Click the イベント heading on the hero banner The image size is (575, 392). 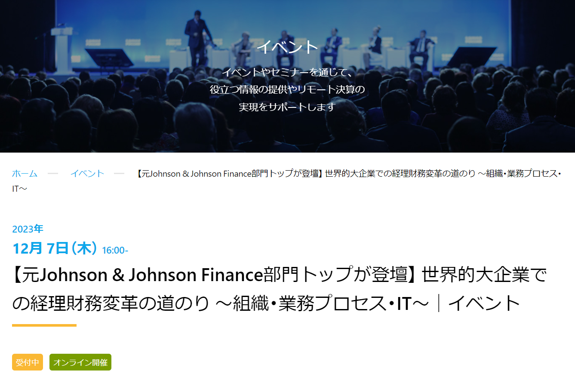(287, 47)
